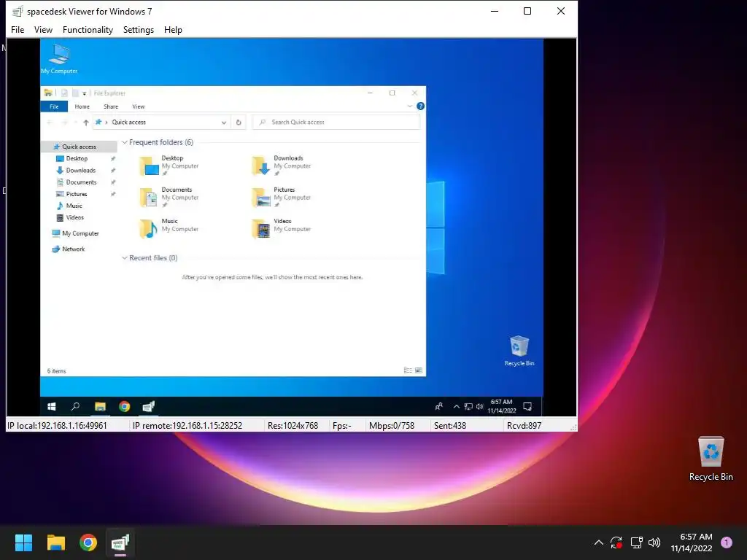Show hidden icons on the remote taskbar

tap(457, 407)
